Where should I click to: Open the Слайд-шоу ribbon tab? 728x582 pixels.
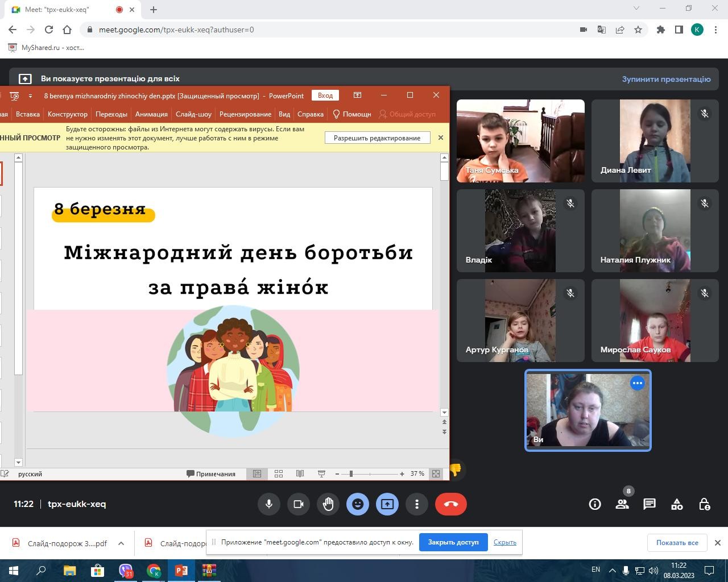click(193, 114)
